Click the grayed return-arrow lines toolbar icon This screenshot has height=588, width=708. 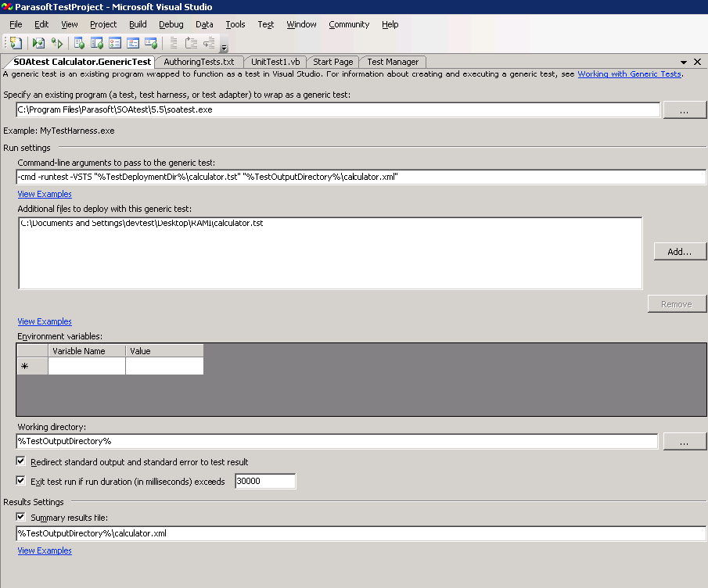[209, 43]
